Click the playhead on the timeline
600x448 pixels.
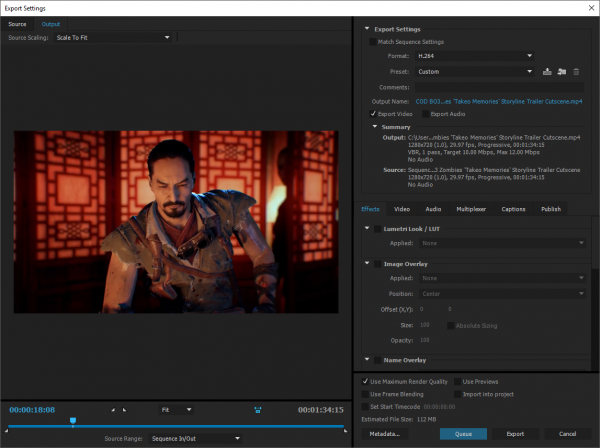pyautogui.click(x=73, y=421)
